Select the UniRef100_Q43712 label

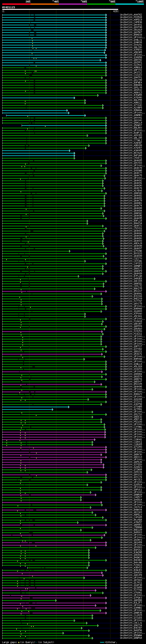pos(131,72)
